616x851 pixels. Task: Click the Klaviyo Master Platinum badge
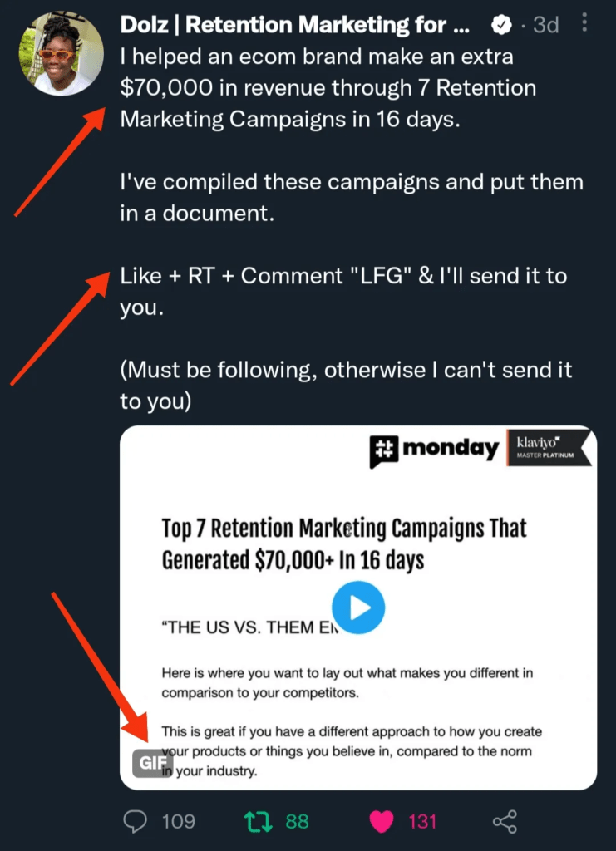[549, 449]
